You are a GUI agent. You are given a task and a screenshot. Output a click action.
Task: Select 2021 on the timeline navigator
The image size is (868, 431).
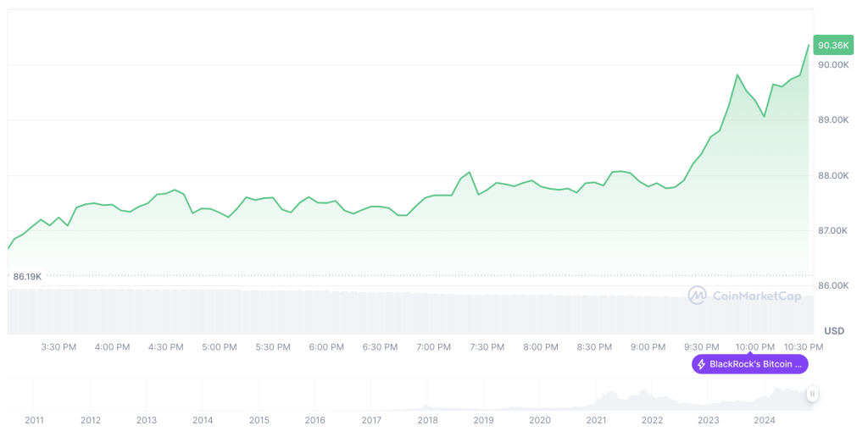(x=596, y=420)
